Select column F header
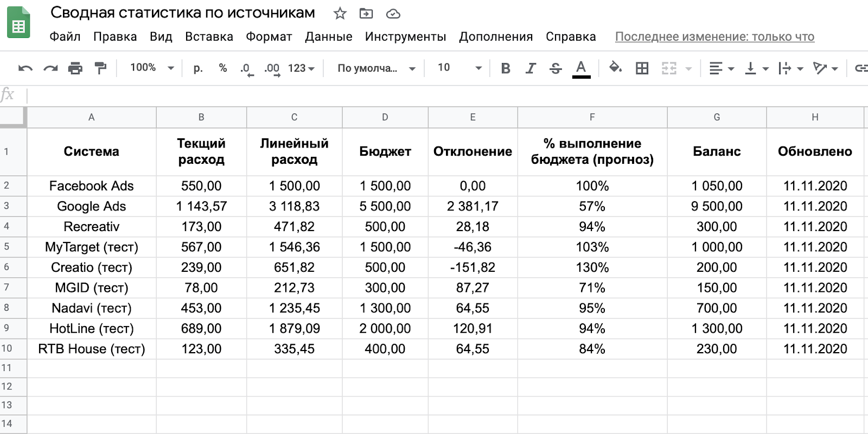The image size is (868, 434). coord(592,117)
